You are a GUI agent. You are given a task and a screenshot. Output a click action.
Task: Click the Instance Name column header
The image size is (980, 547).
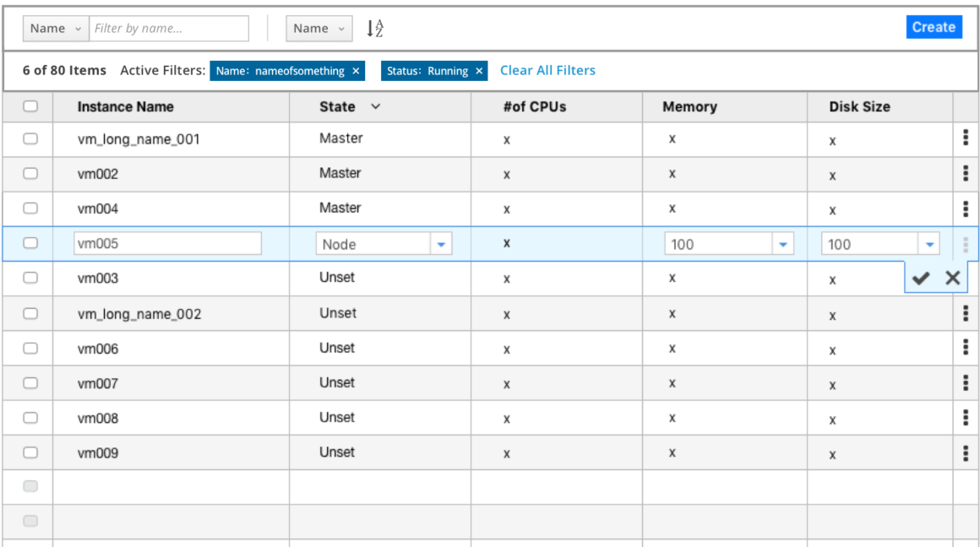click(x=125, y=106)
